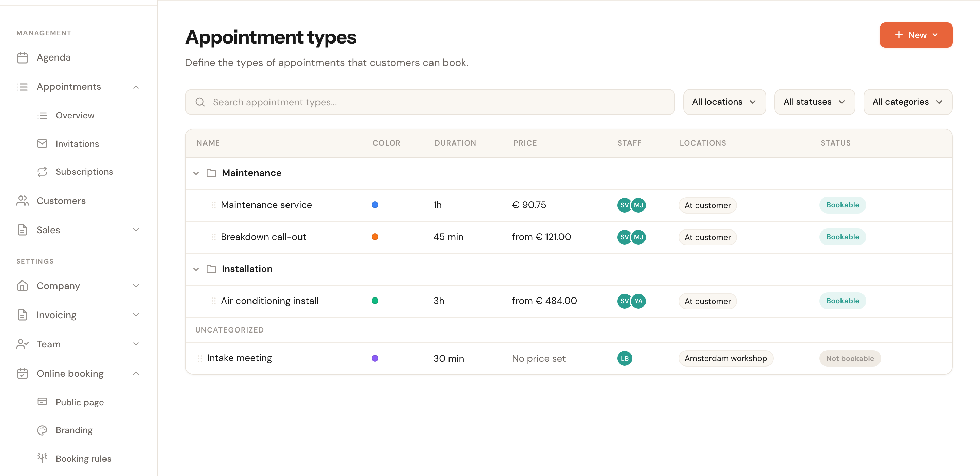
Task: Click the Sales document icon
Action: pyautogui.click(x=22, y=230)
